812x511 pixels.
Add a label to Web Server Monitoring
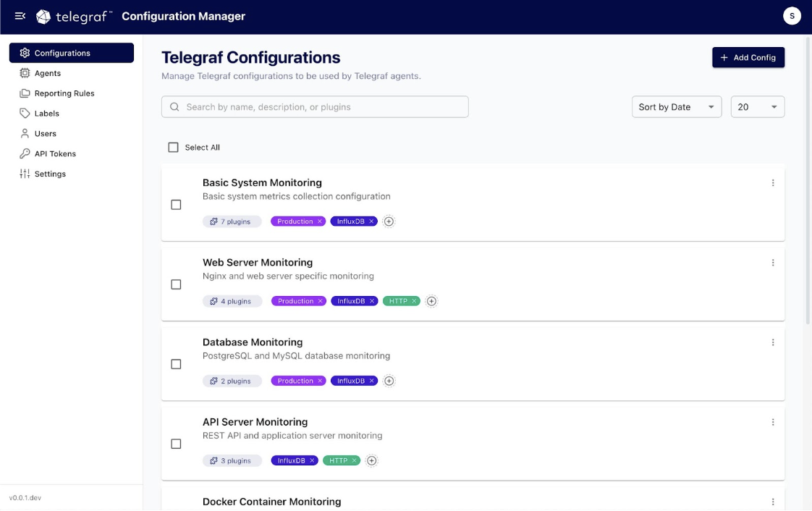pos(432,301)
